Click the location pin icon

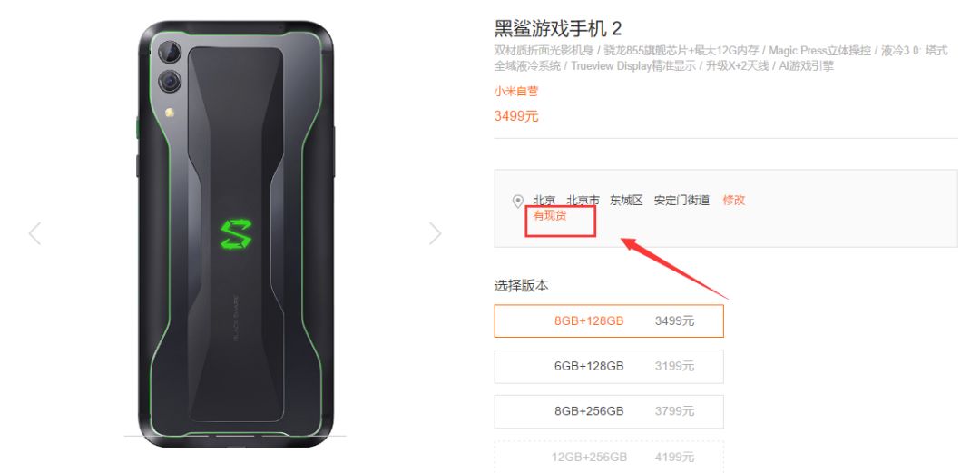(x=517, y=201)
